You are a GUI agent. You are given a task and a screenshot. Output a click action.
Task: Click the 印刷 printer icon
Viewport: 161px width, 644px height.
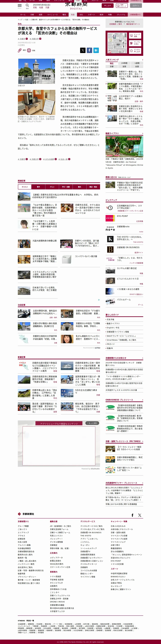pyautogui.click(x=29, y=50)
